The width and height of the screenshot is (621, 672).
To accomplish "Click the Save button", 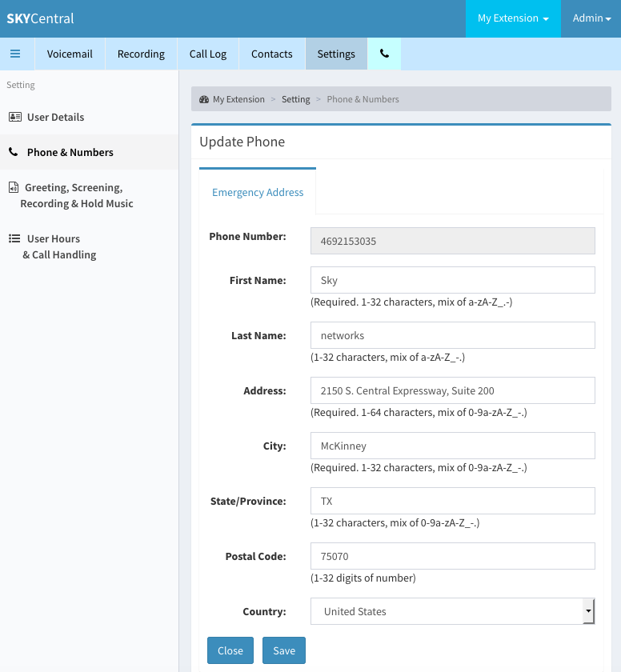I will [x=284, y=650].
